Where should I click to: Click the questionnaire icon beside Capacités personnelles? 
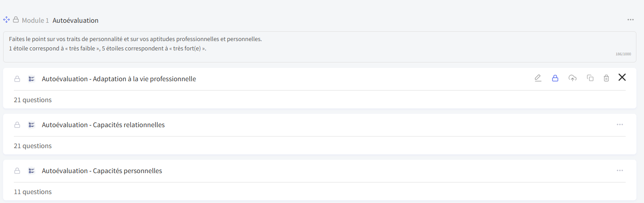tap(32, 171)
